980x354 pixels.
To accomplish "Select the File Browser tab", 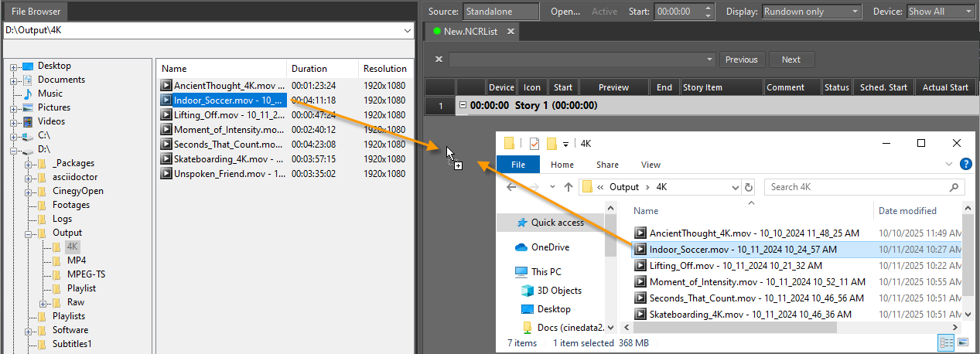I will click(x=36, y=12).
